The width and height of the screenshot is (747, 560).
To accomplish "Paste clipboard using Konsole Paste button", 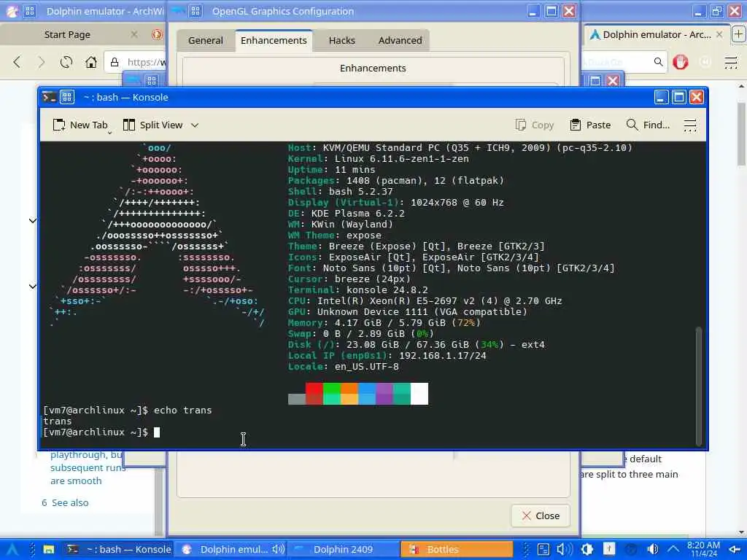I will pyautogui.click(x=590, y=125).
